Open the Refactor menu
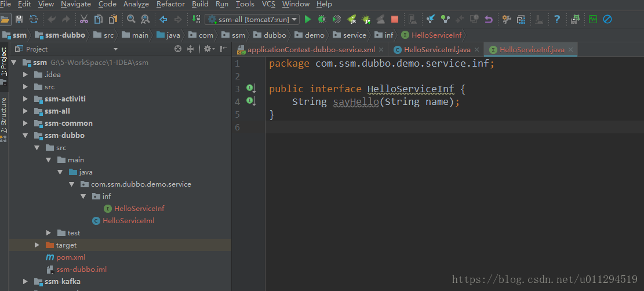This screenshot has height=291, width=644. coord(170,4)
